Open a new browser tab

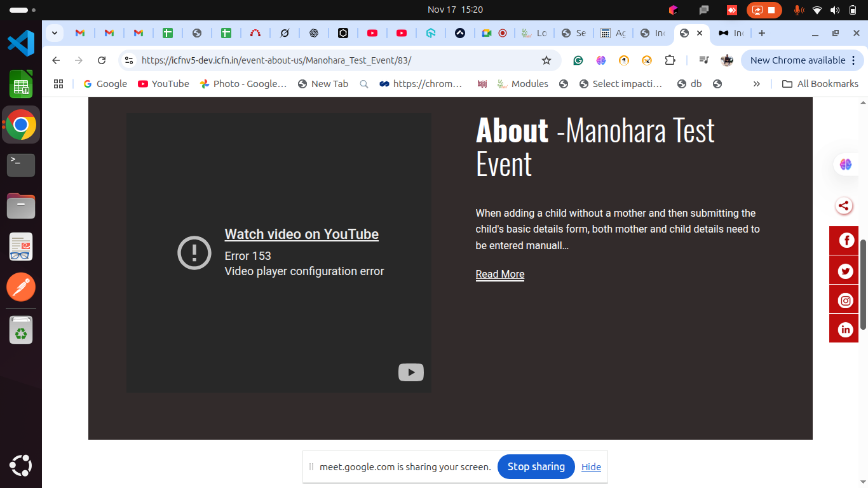(x=762, y=33)
